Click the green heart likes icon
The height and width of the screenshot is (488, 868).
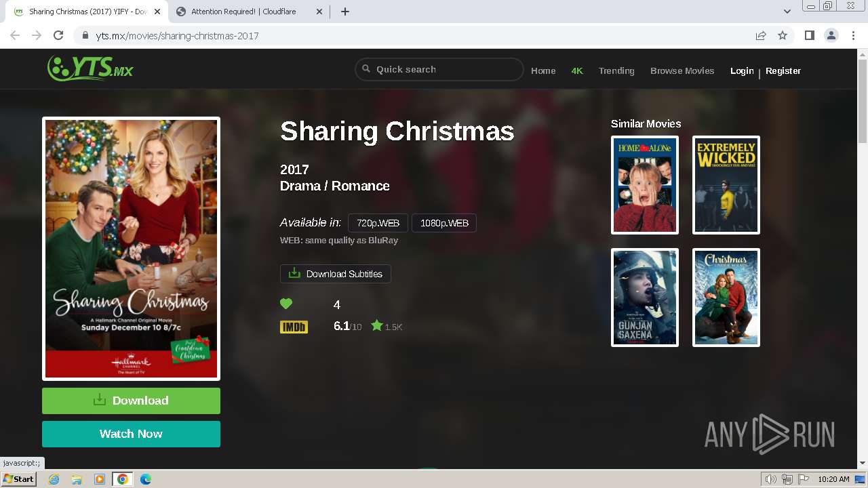click(286, 304)
